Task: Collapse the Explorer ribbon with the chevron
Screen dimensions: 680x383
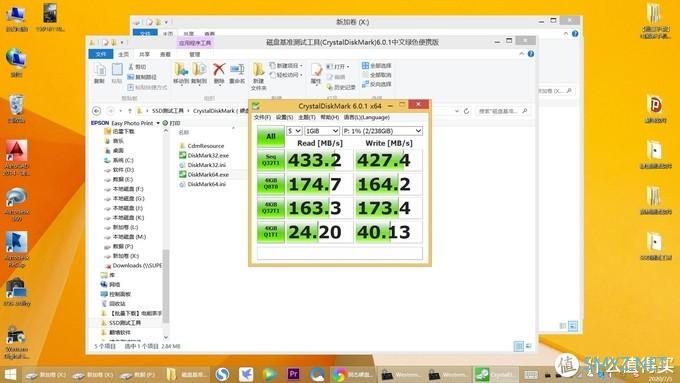Action: point(521,54)
